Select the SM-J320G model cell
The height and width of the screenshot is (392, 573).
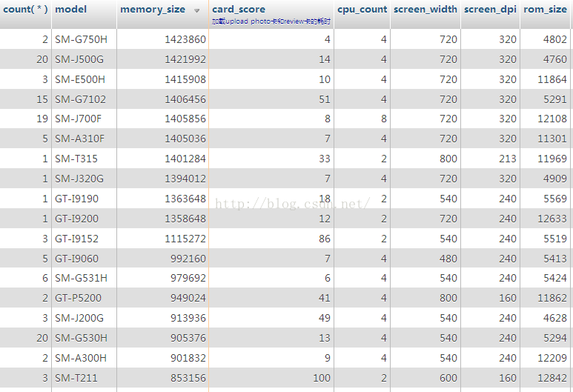click(x=79, y=179)
